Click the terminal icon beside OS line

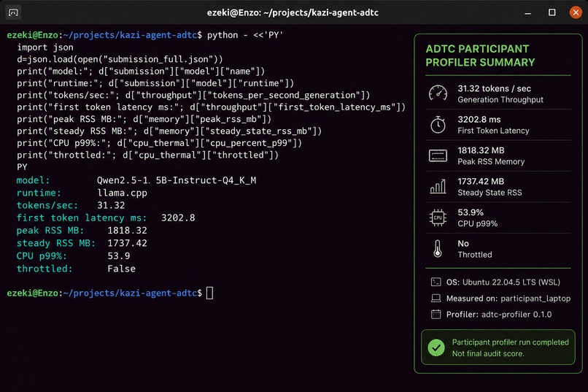coord(436,282)
